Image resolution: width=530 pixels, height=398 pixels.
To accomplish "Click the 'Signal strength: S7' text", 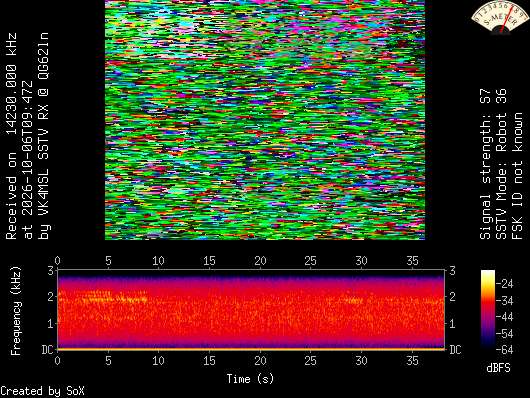I will (485, 164).
